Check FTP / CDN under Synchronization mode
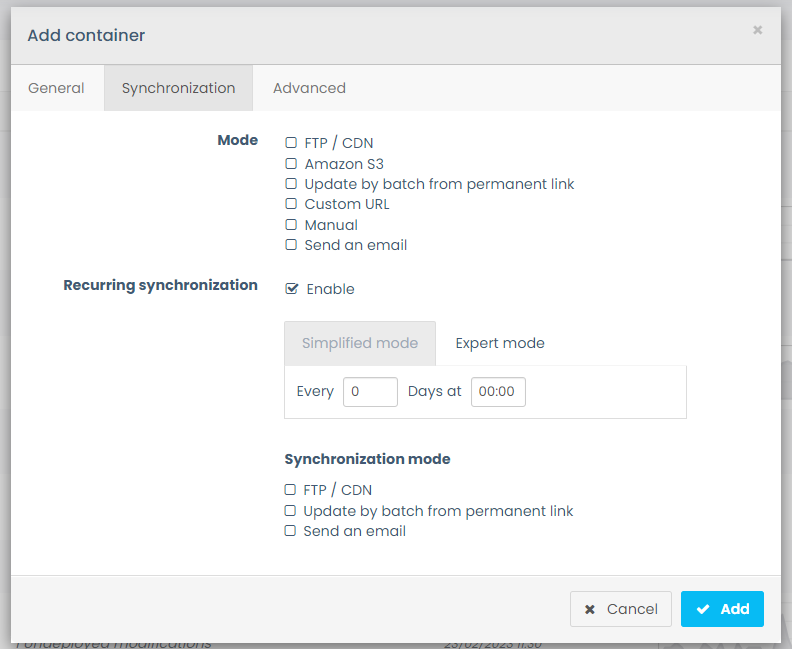 point(290,490)
